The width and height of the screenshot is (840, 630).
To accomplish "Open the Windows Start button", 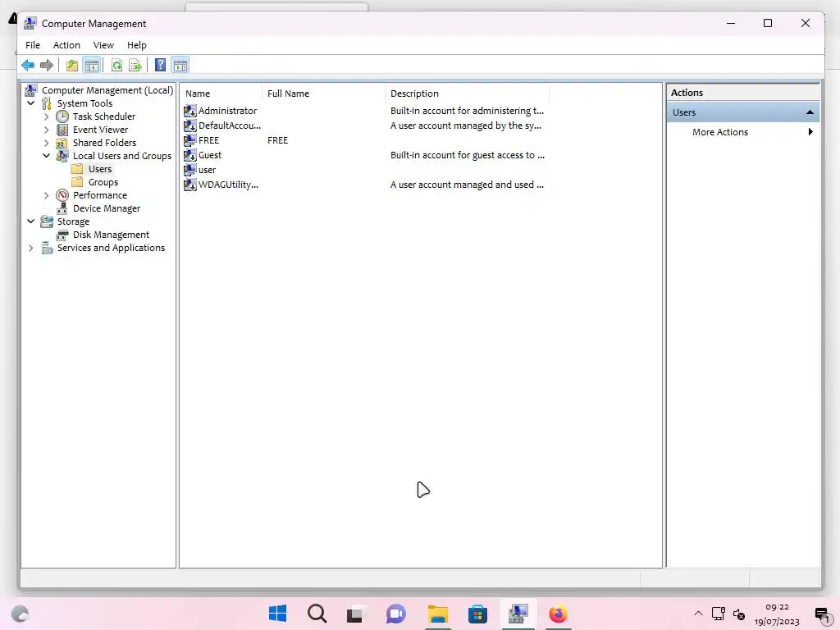I will pyautogui.click(x=277, y=614).
